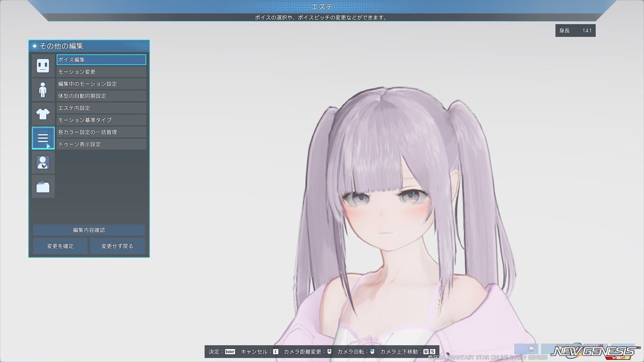
Task: Click the 身長 141 height readout
Action: point(575,31)
